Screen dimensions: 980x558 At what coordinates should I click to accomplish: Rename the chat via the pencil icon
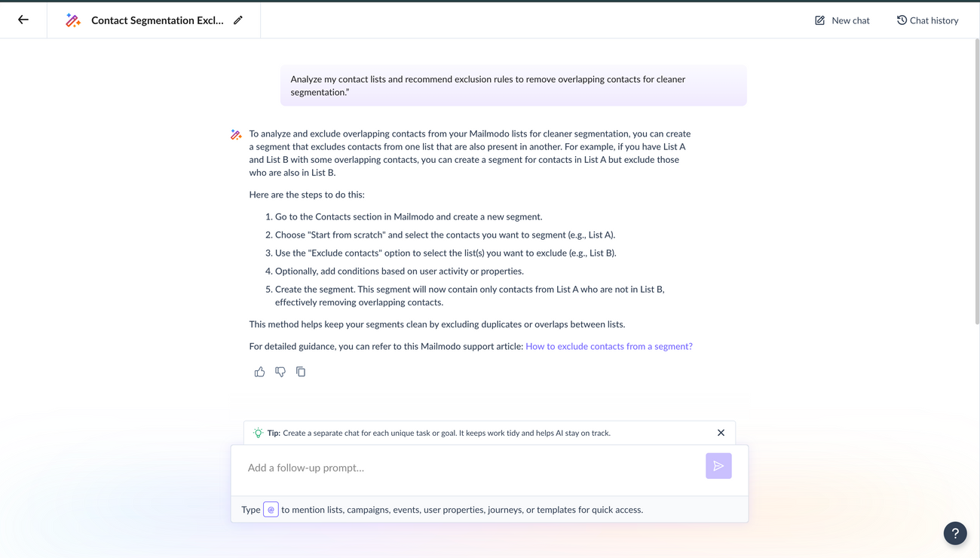point(238,20)
